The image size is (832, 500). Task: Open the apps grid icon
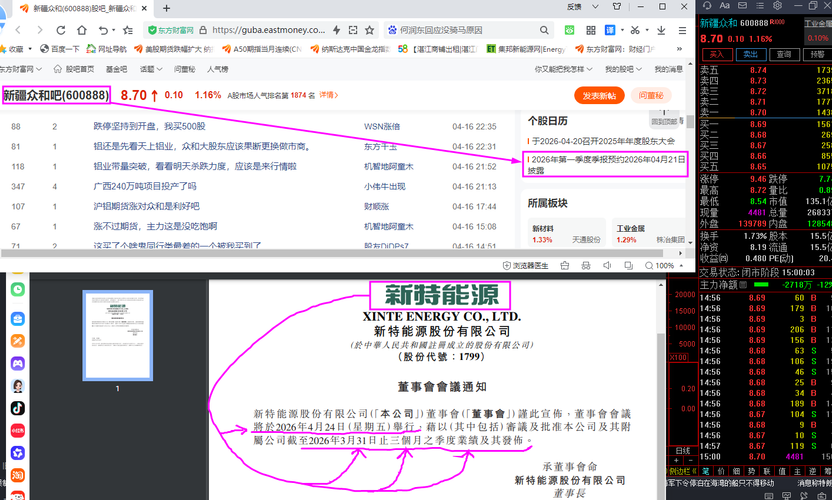point(591,30)
